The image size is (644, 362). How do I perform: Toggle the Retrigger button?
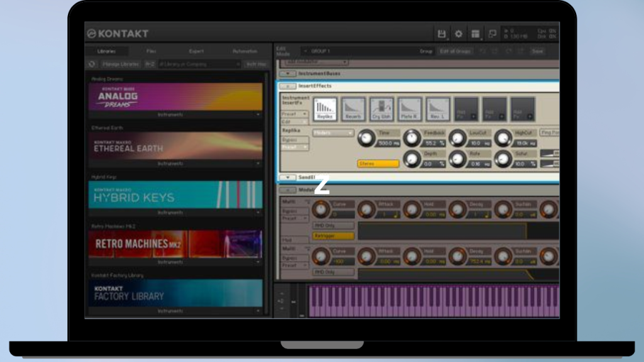(x=333, y=236)
